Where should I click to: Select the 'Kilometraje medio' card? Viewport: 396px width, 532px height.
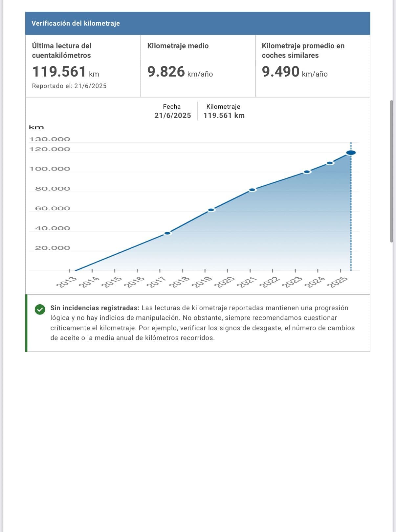[198, 66]
